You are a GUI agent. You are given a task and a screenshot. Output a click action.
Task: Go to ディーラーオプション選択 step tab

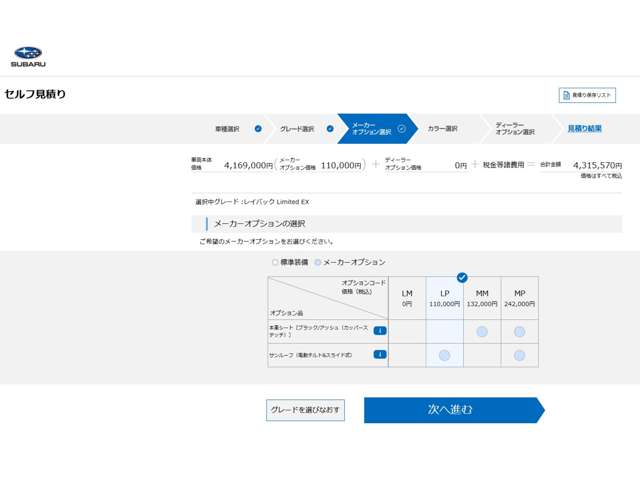point(515,129)
